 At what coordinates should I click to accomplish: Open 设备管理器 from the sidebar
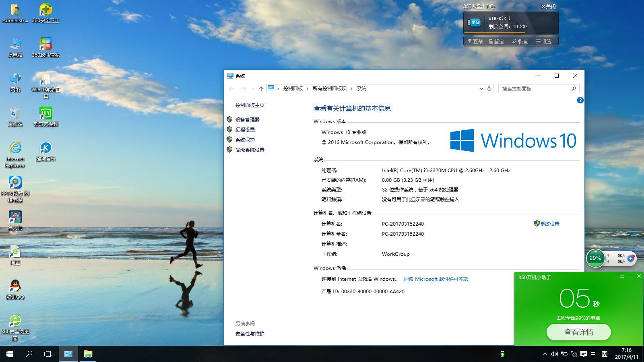(248, 119)
